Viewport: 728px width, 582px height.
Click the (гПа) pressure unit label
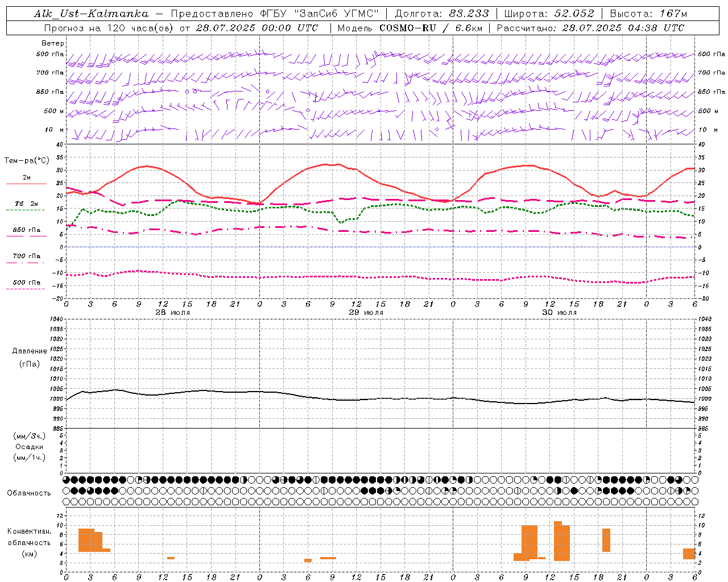point(30,364)
